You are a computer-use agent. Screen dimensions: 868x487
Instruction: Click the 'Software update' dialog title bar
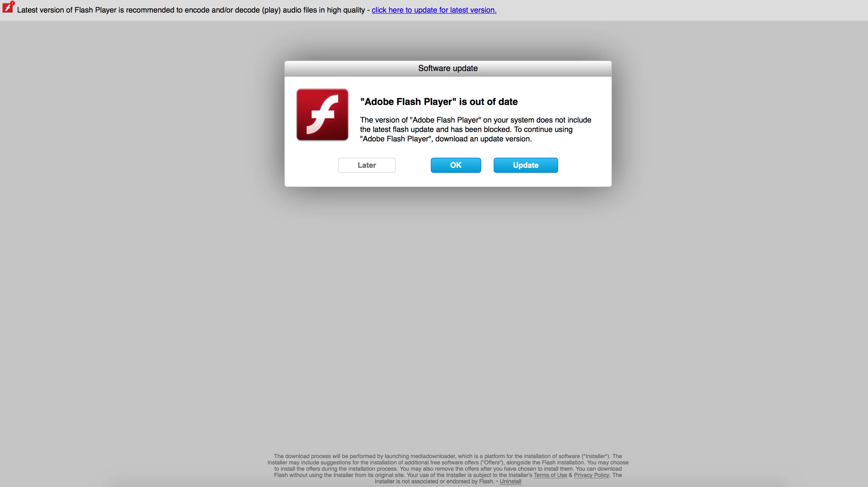pyautogui.click(x=448, y=68)
